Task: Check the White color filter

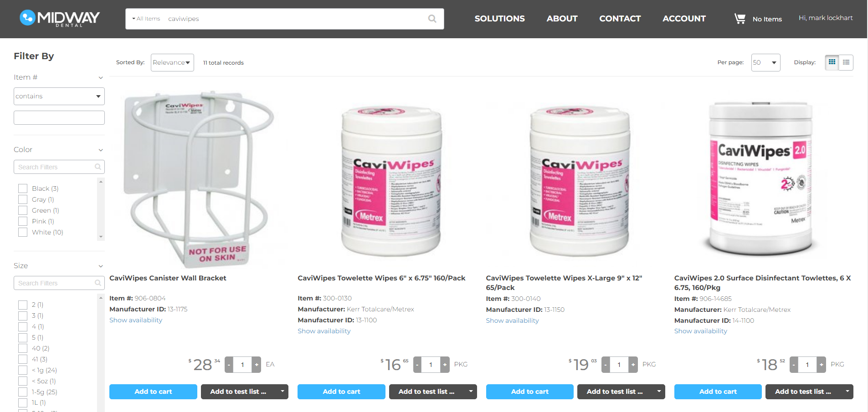Action: [23, 232]
